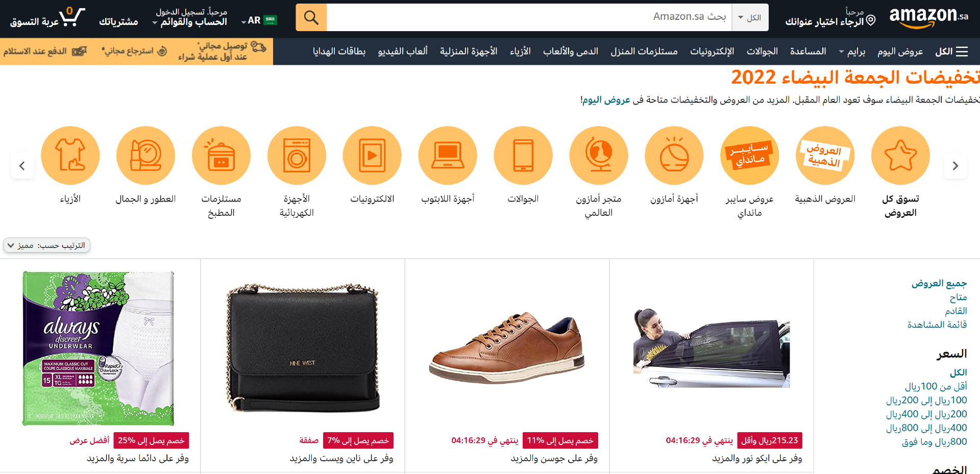The height and width of the screenshot is (474, 980).
Task: Expand the AR language selector
Action: tap(259, 20)
